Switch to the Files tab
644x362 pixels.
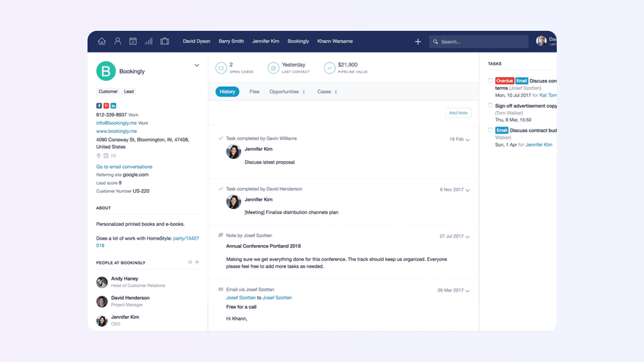coord(254,92)
